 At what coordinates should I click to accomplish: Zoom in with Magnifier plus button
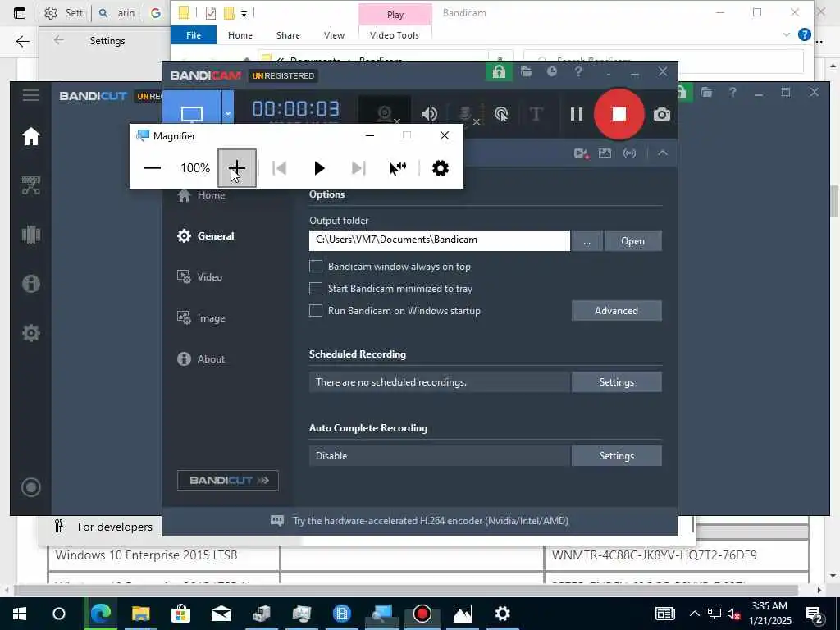(237, 168)
